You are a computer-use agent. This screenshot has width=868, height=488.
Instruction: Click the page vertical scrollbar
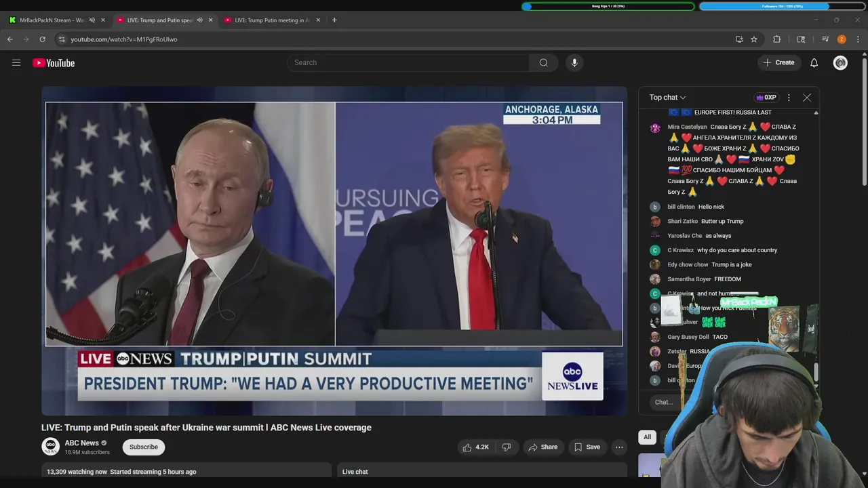pyautogui.click(x=864, y=122)
